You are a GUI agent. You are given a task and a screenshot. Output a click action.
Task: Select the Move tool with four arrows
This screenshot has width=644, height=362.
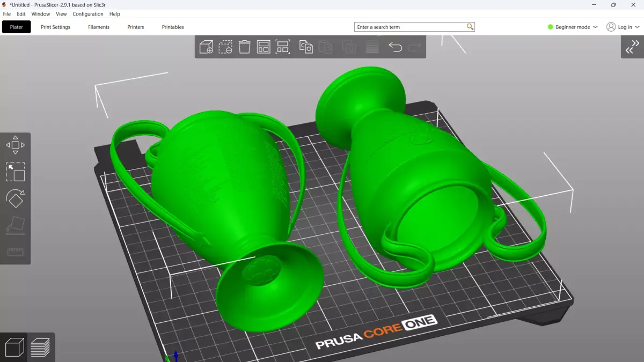16,145
